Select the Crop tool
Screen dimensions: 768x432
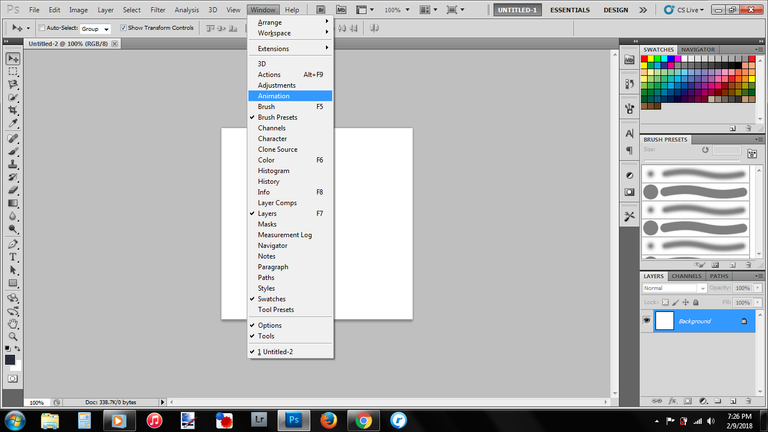point(13,110)
